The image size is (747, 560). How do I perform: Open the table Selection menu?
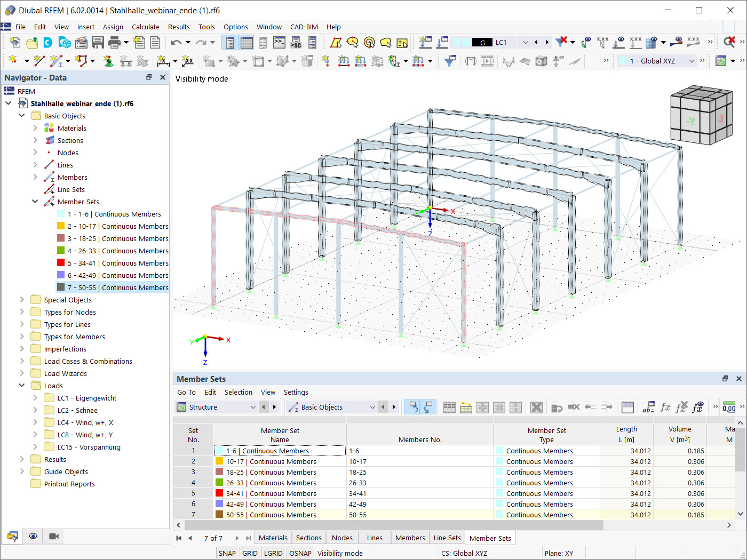(x=238, y=393)
